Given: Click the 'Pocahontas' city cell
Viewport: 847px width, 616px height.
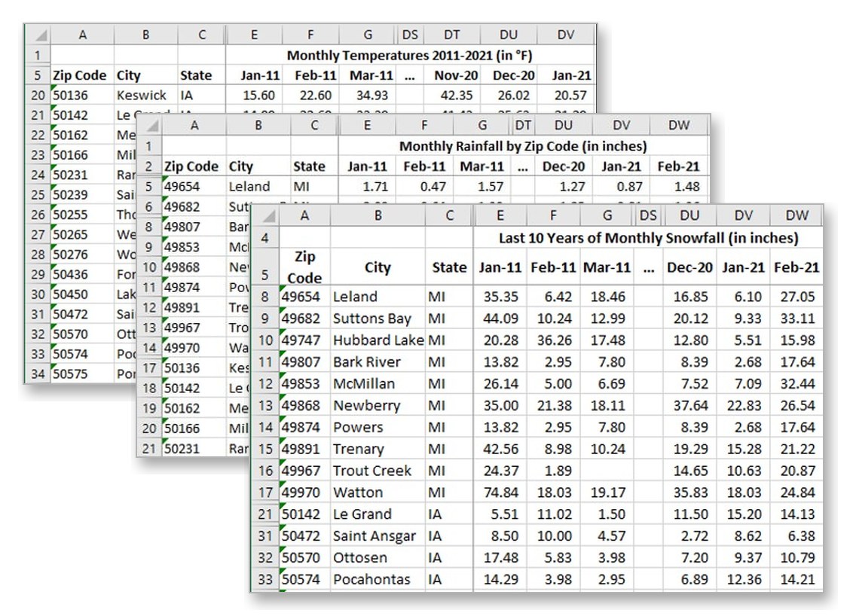Looking at the screenshot, I should click(x=378, y=579).
